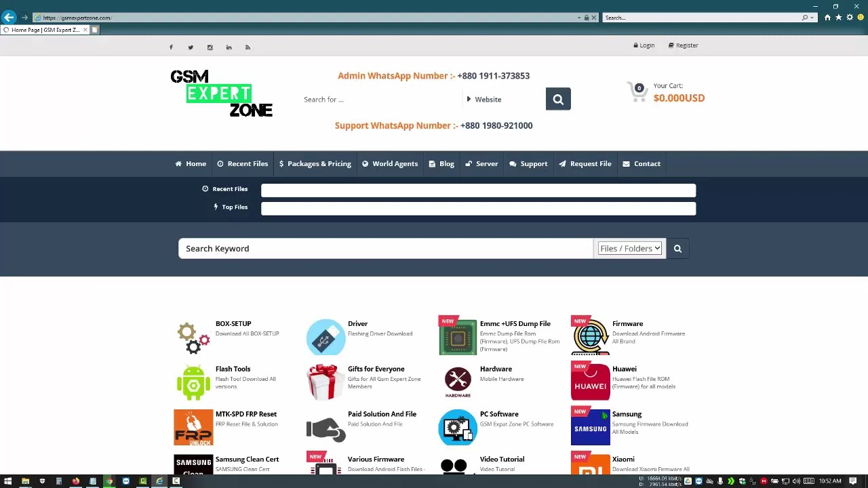868x488 pixels.
Task: Click the BOX-SETUP gears icon
Action: [193, 337]
